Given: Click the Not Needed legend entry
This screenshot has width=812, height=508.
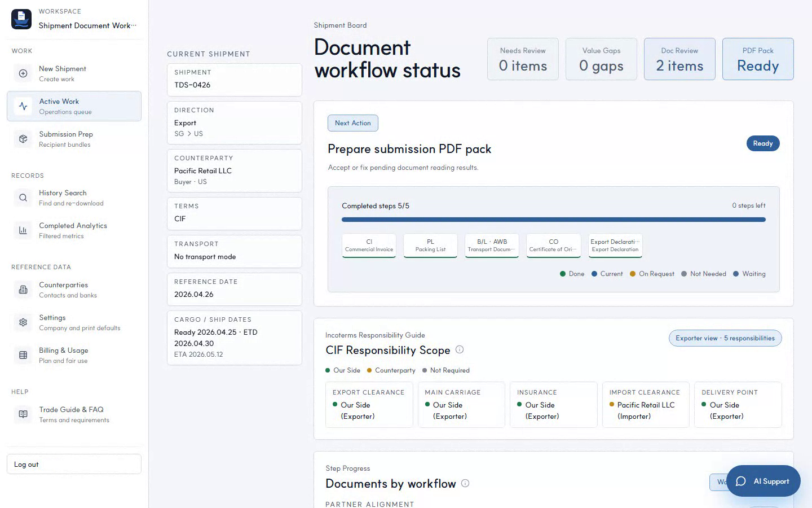Looking at the screenshot, I should point(704,274).
